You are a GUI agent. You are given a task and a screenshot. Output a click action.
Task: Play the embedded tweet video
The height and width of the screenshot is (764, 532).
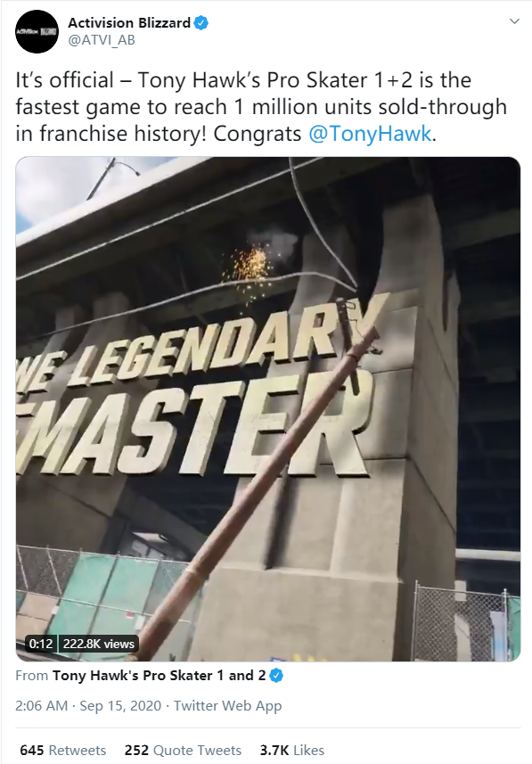[268, 409]
